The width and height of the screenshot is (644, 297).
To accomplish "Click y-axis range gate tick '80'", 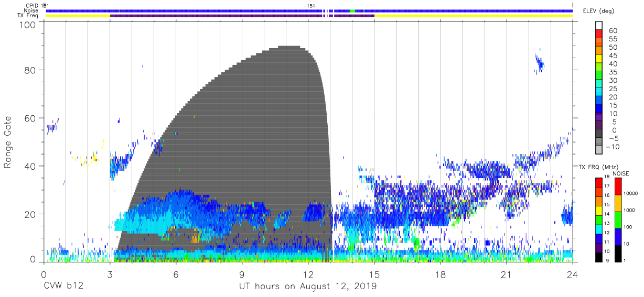I will pyautogui.click(x=29, y=70).
